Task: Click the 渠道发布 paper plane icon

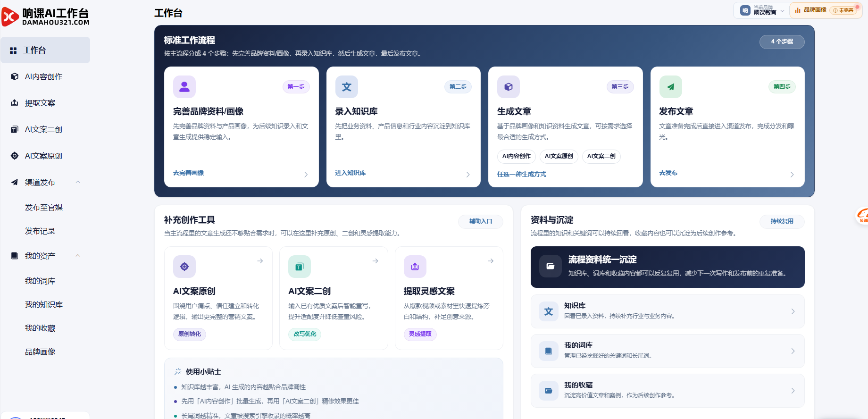Action: (15, 182)
